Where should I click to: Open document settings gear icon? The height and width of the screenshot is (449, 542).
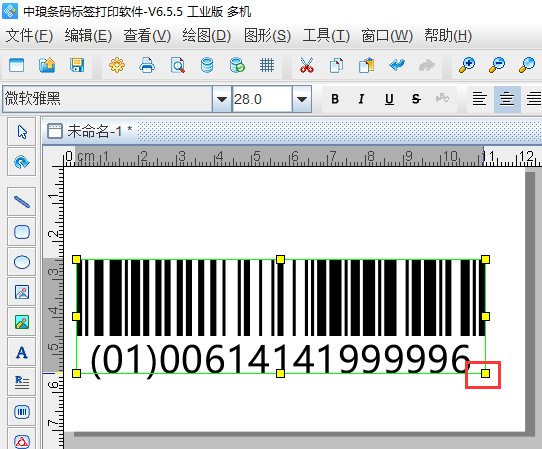[x=117, y=65]
